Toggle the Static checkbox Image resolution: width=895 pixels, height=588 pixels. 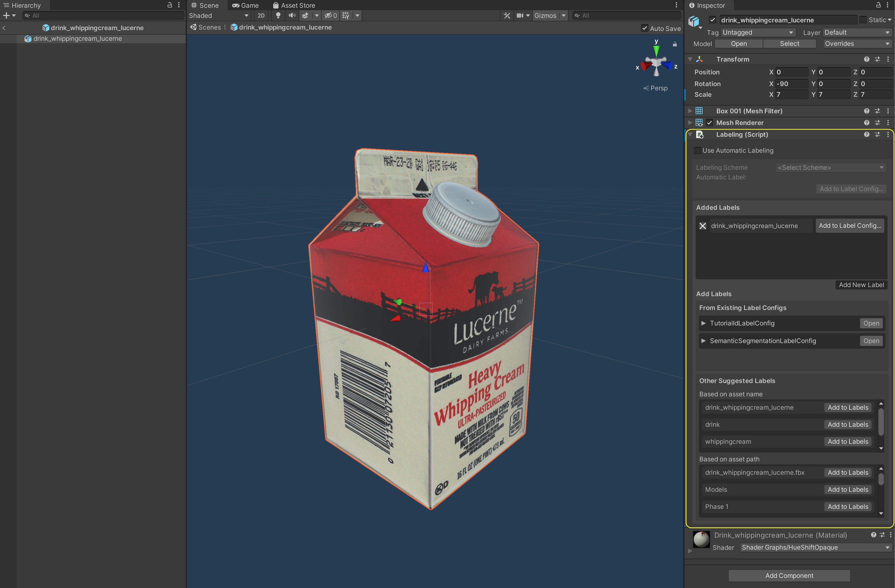(863, 20)
